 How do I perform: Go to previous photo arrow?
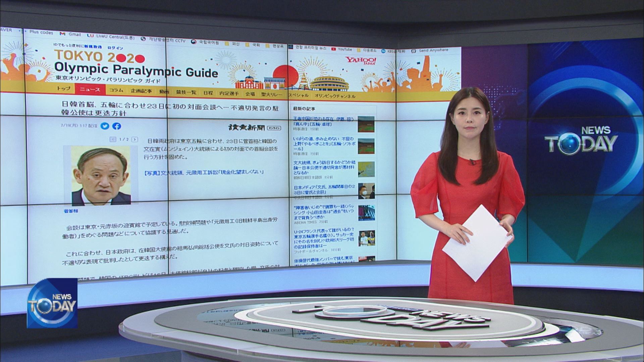(x=113, y=139)
